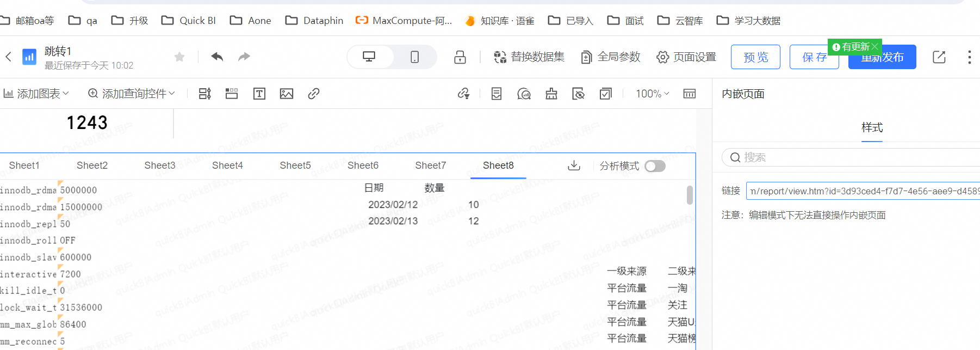The height and width of the screenshot is (350, 980).
Task: Switch to desktop layout view
Action: (369, 57)
